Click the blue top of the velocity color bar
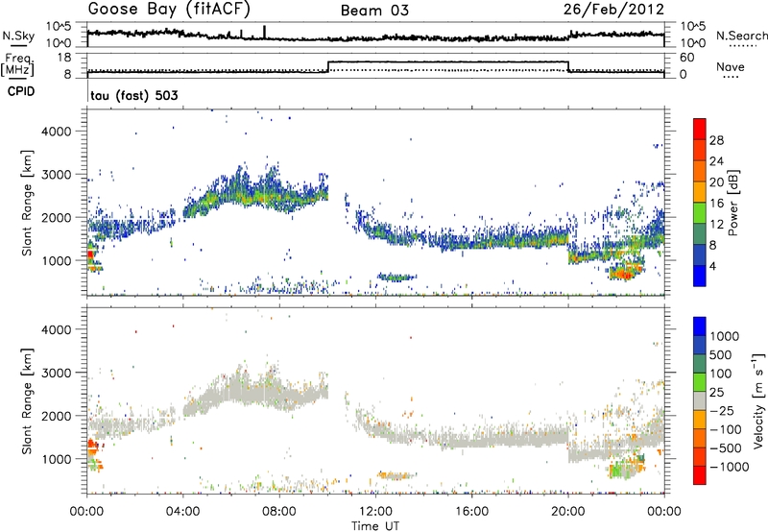Image resolution: width=768 pixels, height=532 pixels. tap(700, 326)
